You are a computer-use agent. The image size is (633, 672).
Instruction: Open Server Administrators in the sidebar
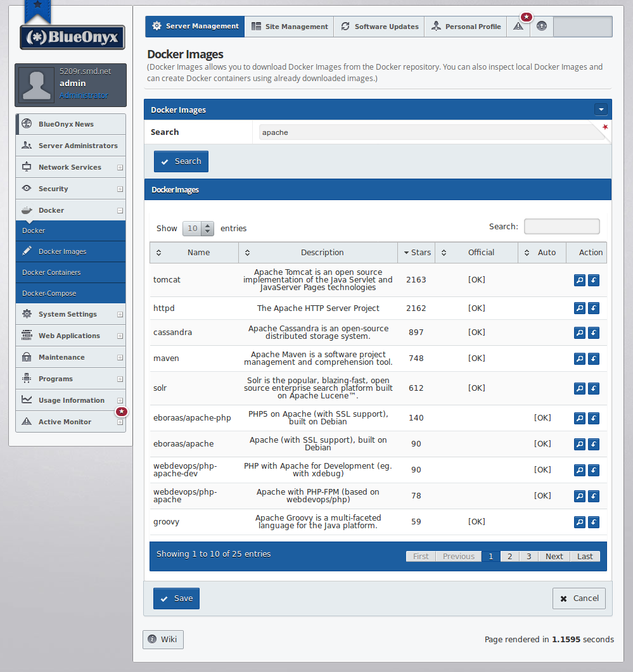pyautogui.click(x=71, y=146)
